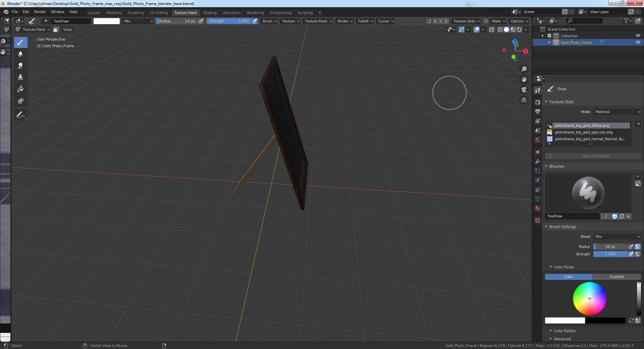Image resolution: width=644 pixels, height=349 pixels.
Task: Open the Falloff dropdown
Action: pos(365,21)
